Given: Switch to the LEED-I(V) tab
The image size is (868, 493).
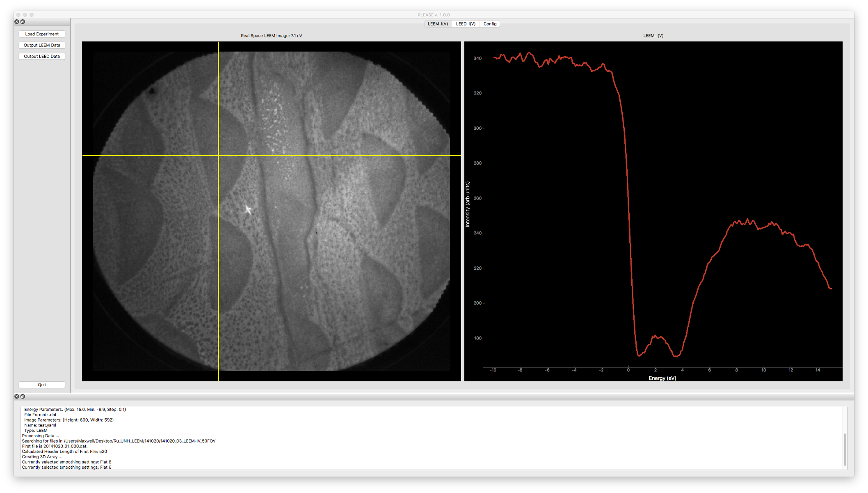Looking at the screenshot, I should tap(466, 24).
